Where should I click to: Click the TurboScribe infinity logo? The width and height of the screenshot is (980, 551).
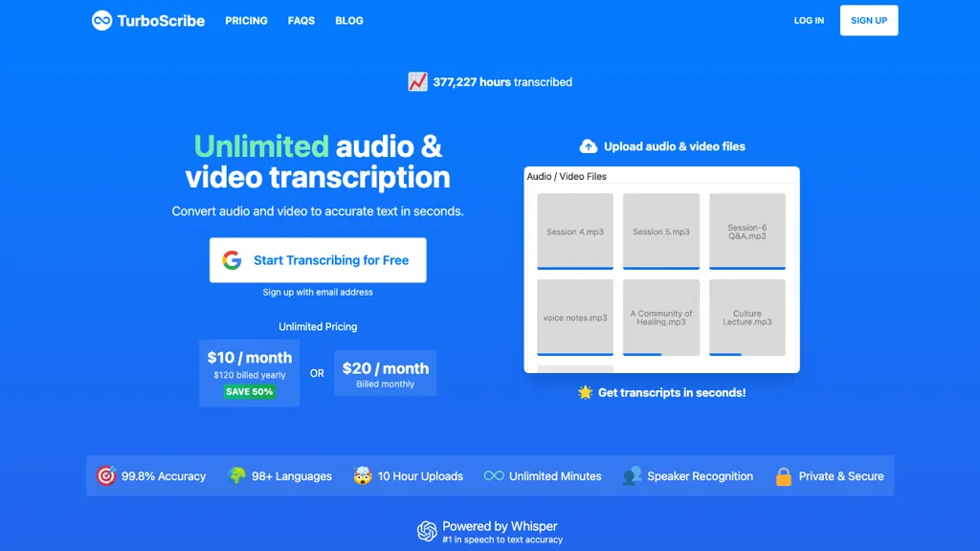pos(103,19)
